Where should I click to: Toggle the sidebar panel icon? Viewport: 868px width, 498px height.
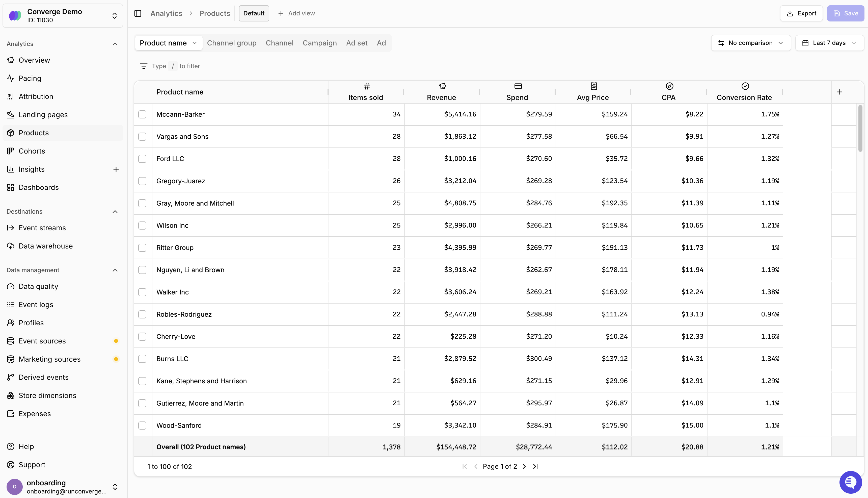click(138, 13)
